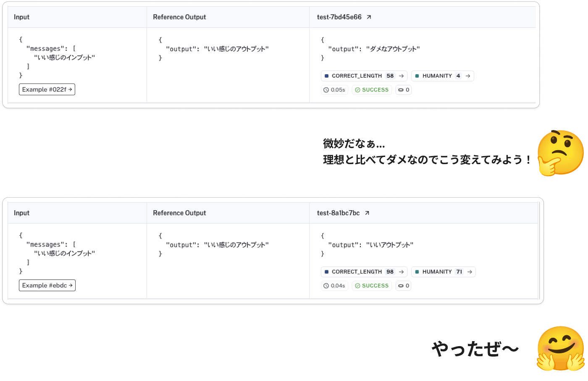Click token count 0 badge under test-8a1bc7bc

pyautogui.click(x=404, y=286)
